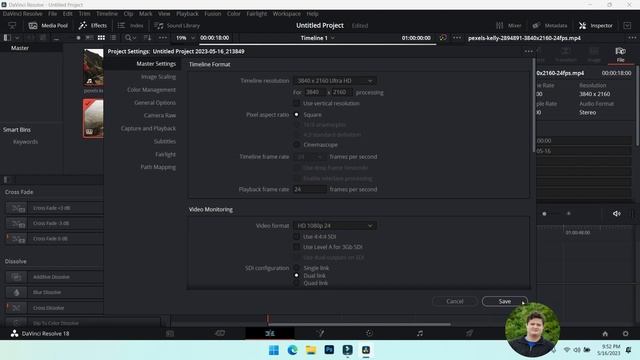This screenshot has width=640, height=360.
Task: Go to the Fairlight page
Action: click(420, 333)
